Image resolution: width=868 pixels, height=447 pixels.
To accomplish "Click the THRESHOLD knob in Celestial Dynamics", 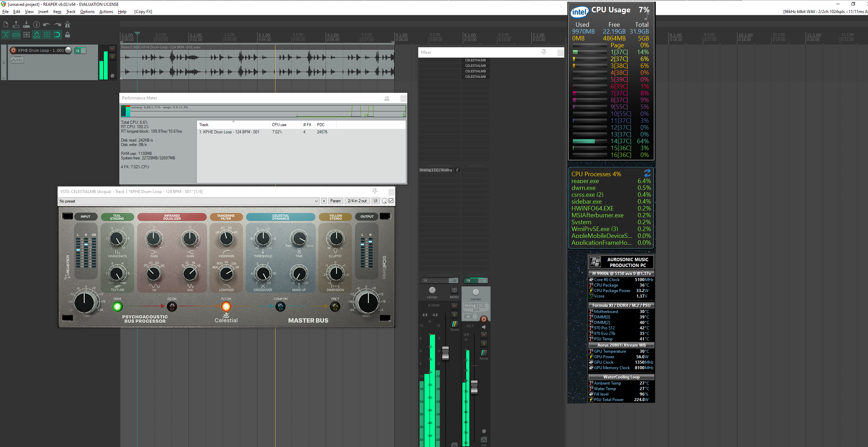I will (x=263, y=238).
